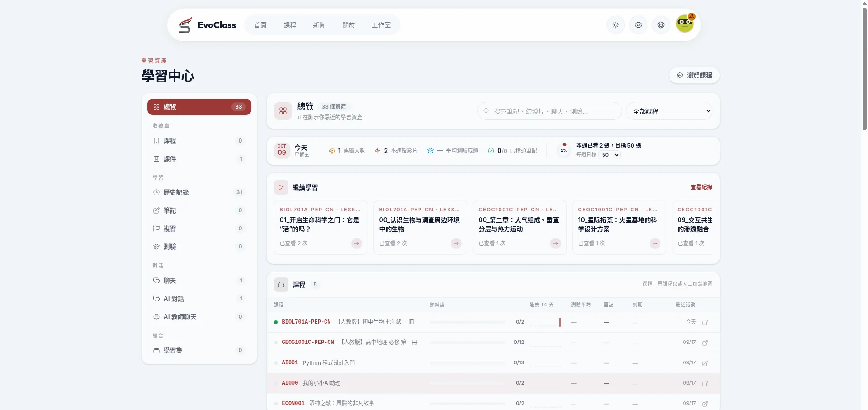This screenshot has width=868, height=410.
Task: Open the weekly goal 50 dropdown
Action: click(x=610, y=155)
